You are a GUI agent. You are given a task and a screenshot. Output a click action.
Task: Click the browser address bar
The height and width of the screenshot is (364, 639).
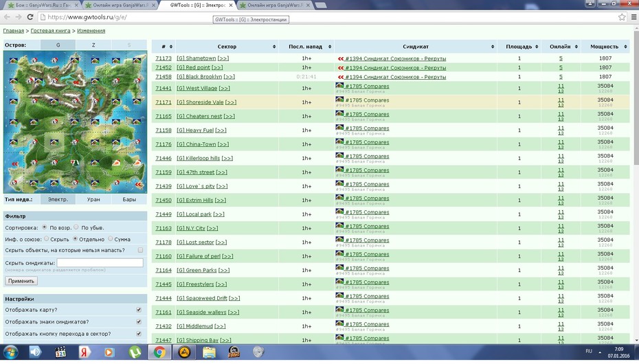tap(328, 17)
